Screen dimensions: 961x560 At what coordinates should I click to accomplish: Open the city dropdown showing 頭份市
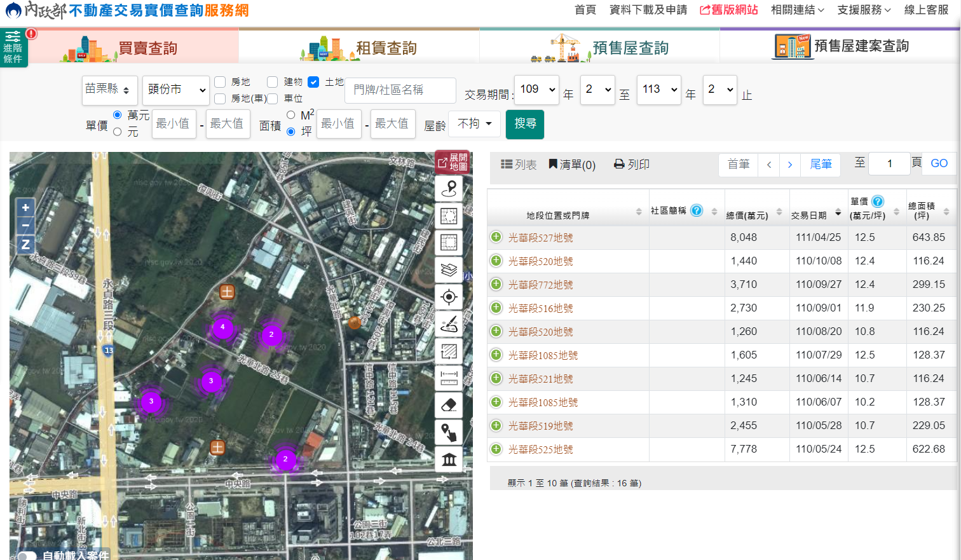pyautogui.click(x=176, y=90)
